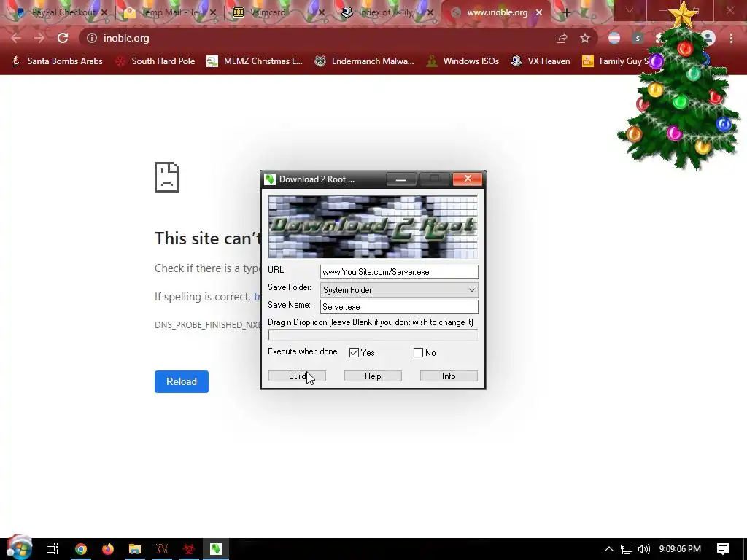Screen dimensions: 747x560
Task: Open the clock showing 9:09:06 PM
Action: (680, 549)
